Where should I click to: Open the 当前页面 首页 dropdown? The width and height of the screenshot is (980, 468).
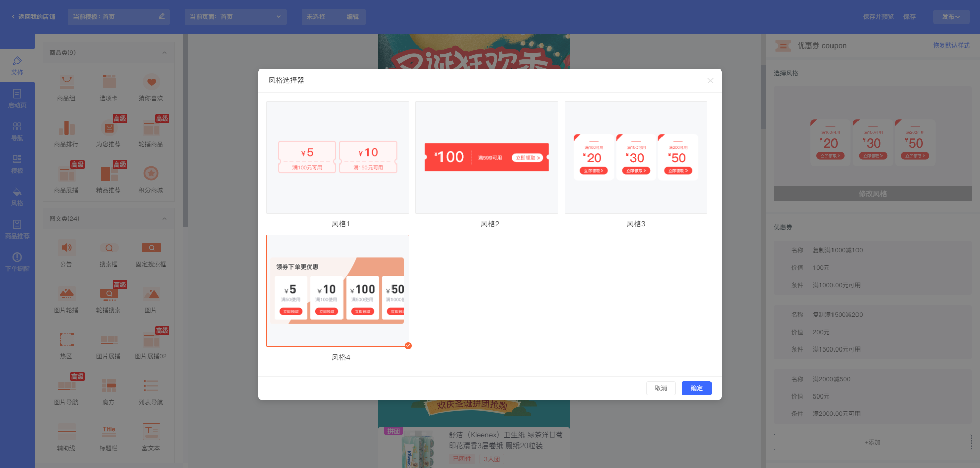coord(235,17)
